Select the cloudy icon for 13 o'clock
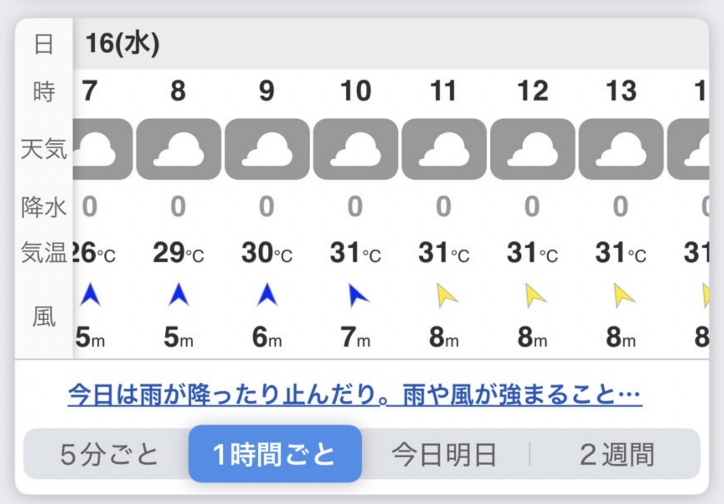Screen dimensions: 724x504 [x=621, y=149]
